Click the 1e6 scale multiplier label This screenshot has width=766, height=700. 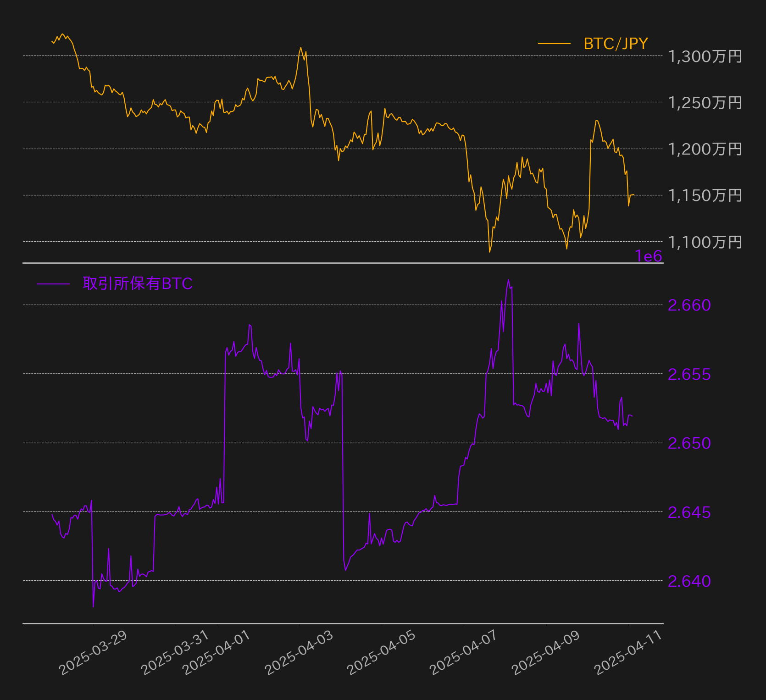tap(649, 256)
